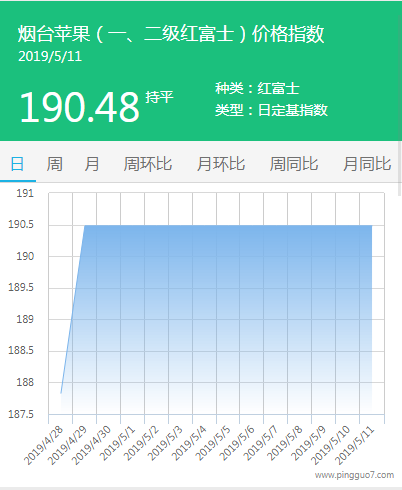The image size is (402, 490).
Task: Click the y-axis label 190
Action: pyautogui.click(x=25, y=256)
